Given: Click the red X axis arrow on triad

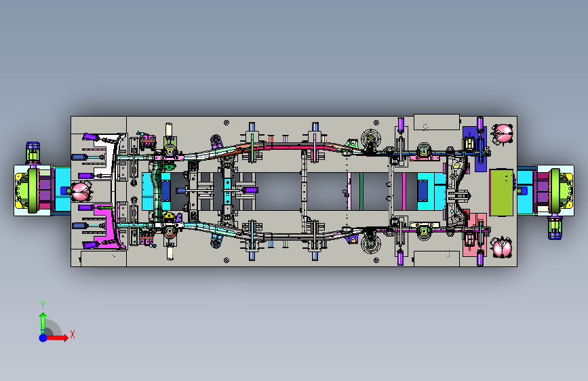Looking at the screenshot, I should [x=57, y=338].
